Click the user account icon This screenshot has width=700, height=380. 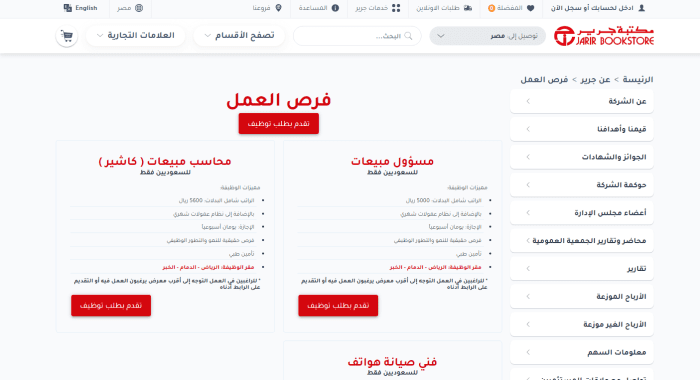[642, 8]
